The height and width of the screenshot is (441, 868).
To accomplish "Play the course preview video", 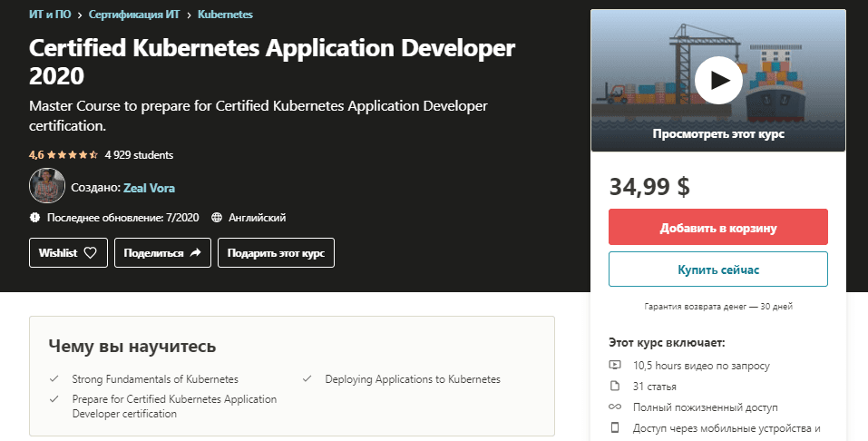I will 718,81.
